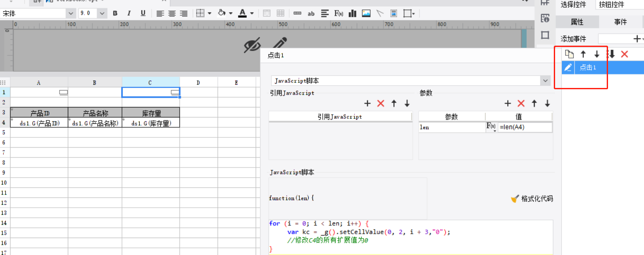
Task: Toggle underline formatting
Action: (x=143, y=14)
